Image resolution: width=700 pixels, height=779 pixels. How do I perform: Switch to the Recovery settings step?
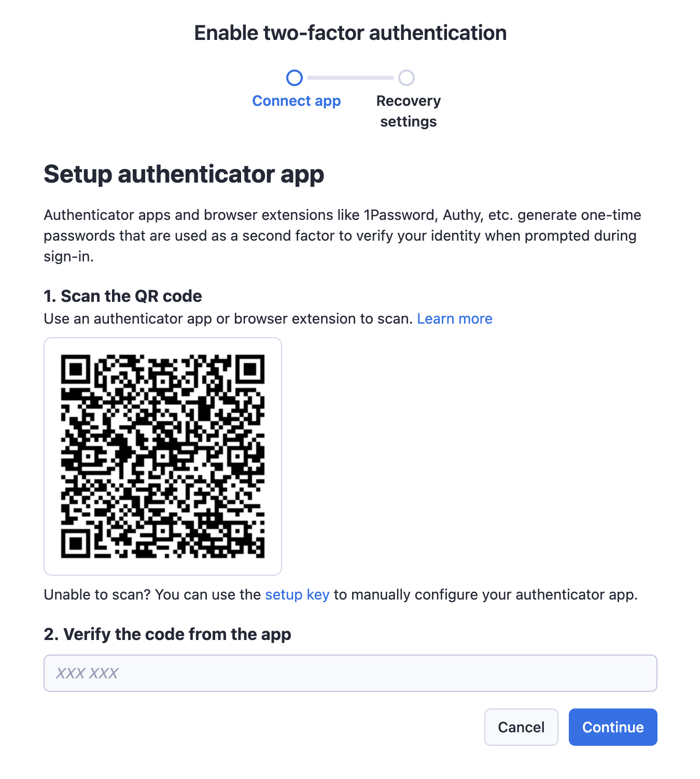tap(408, 110)
